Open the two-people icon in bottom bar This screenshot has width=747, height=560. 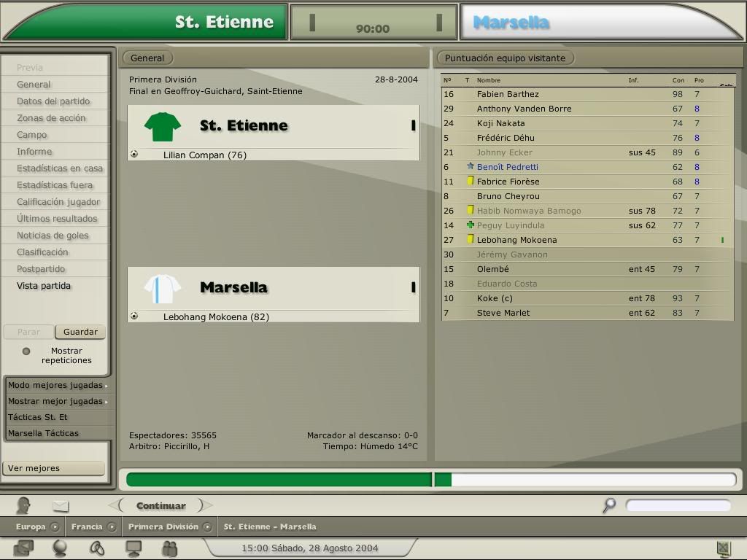pyautogui.click(x=169, y=548)
